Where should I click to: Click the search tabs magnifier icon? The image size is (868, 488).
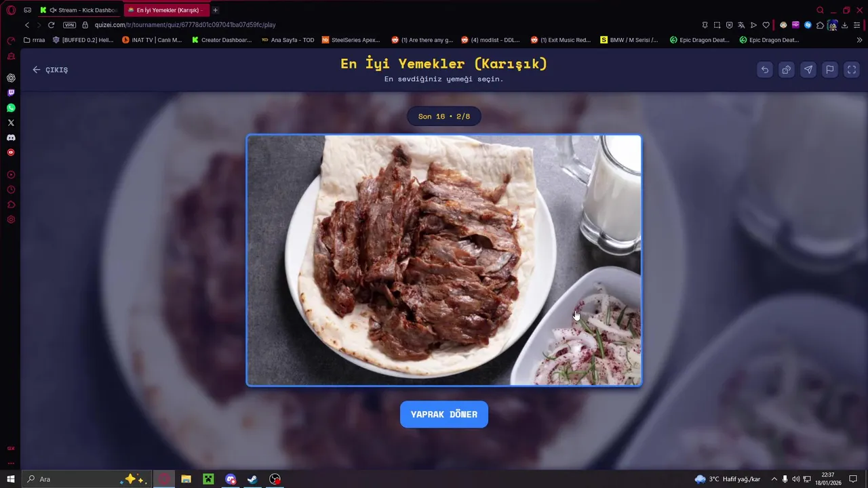(x=820, y=10)
